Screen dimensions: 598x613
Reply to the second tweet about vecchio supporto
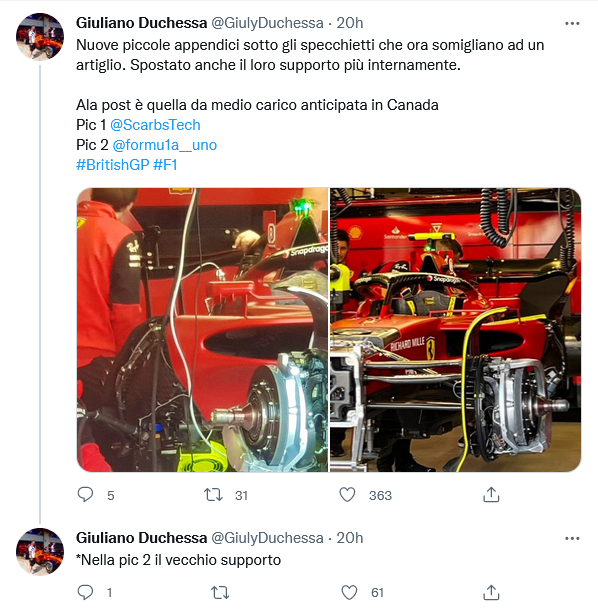point(85,592)
